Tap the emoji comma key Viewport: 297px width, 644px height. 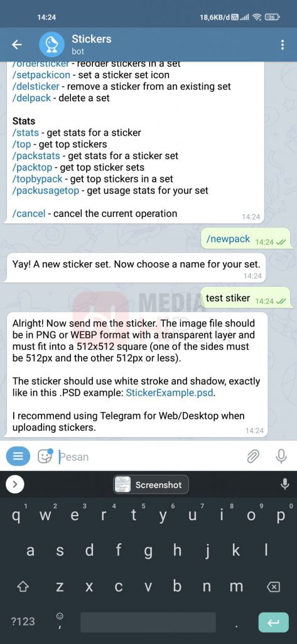pos(60,621)
